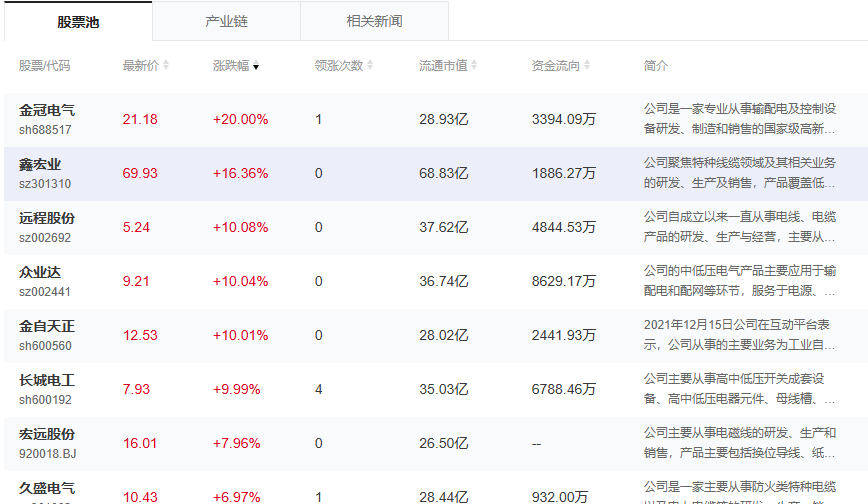Viewport: 868px width, 504px height.
Task: Click price 5.24 of 远程股份
Action: (136, 227)
